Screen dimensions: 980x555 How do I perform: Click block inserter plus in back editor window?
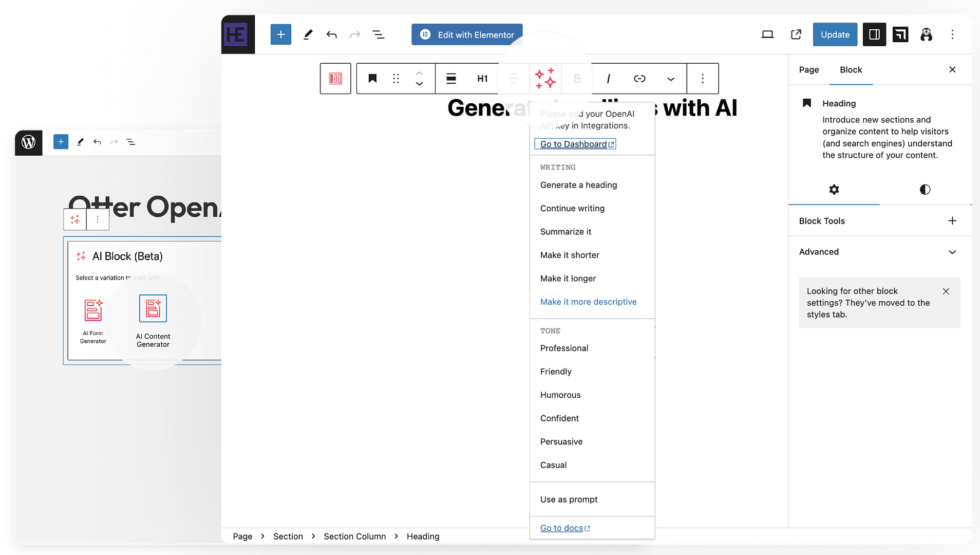61,142
